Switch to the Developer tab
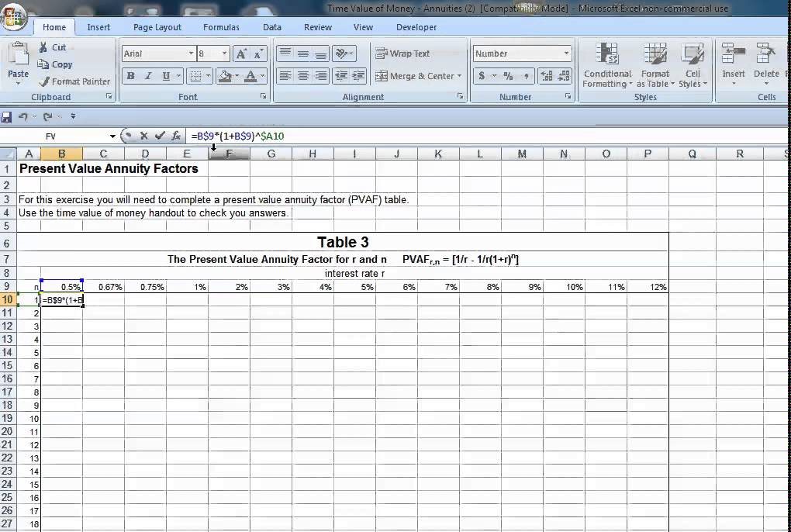The width and height of the screenshot is (791, 532). tap(416, 27)
